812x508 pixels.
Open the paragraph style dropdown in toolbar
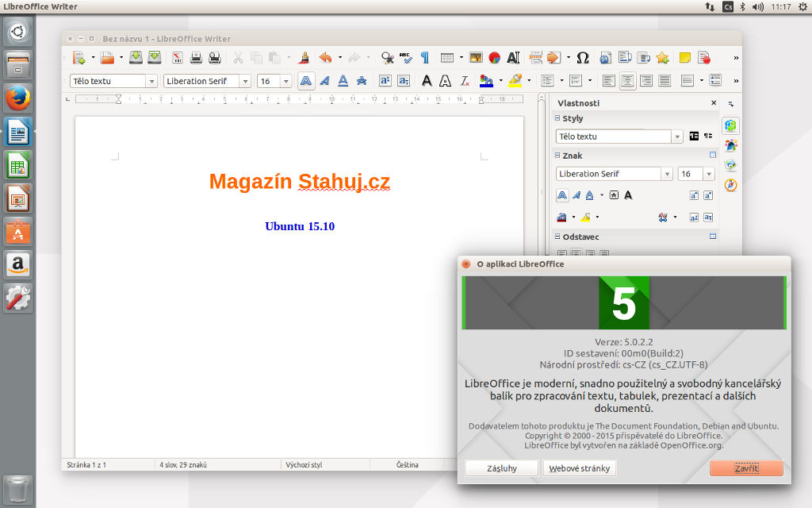coord(151,82)
